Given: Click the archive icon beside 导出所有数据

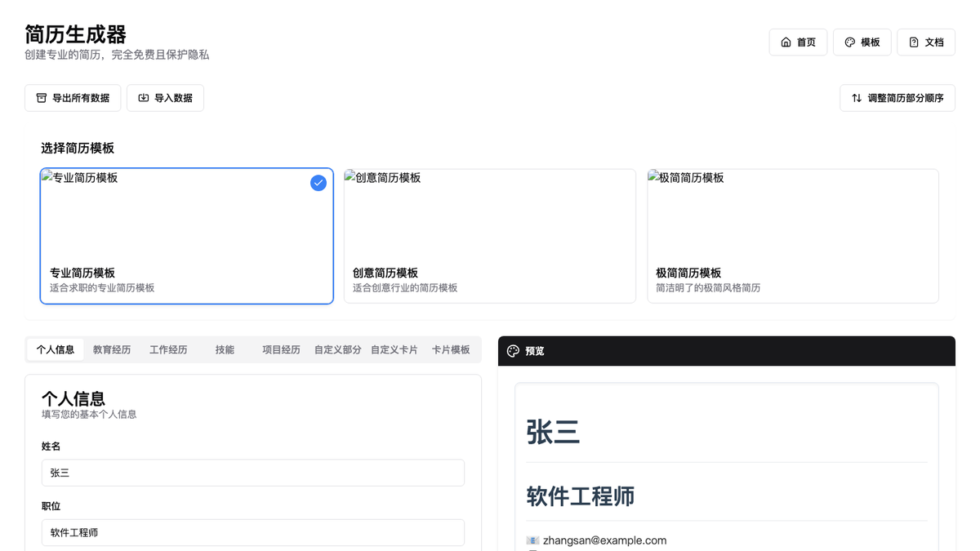Looking at the screenshot, I should [x=41, y=98].
